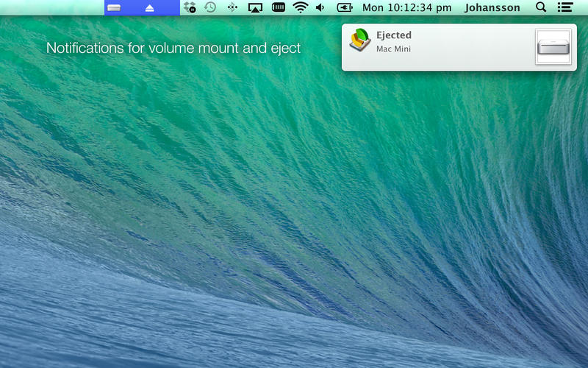This screenshot has height=368, width=588.
Task: Open the Dropbox menu bar icon
Action: [x=190, y=7]
